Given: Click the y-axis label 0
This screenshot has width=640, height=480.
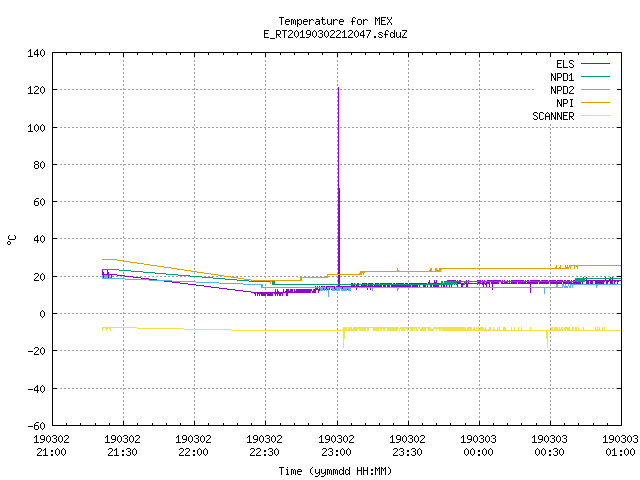Looking at the screenshot, I should point(42,314).
